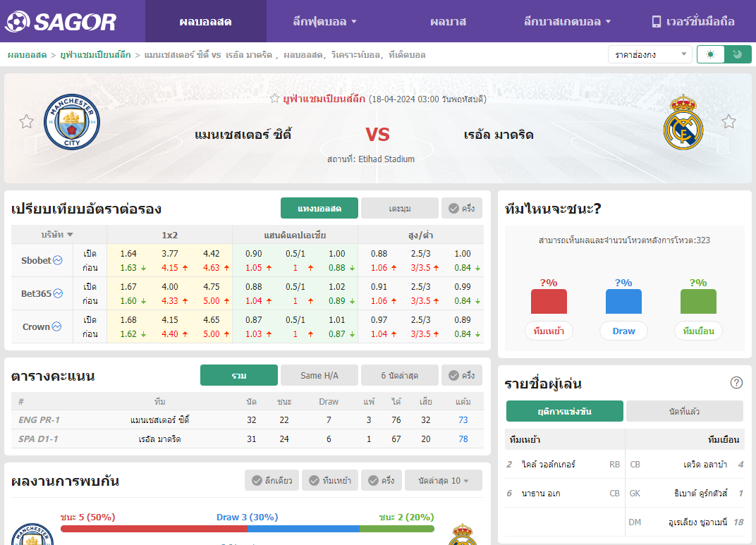
Task: Go to ผลบอลสด nav tab
Action: pos(206,22)
